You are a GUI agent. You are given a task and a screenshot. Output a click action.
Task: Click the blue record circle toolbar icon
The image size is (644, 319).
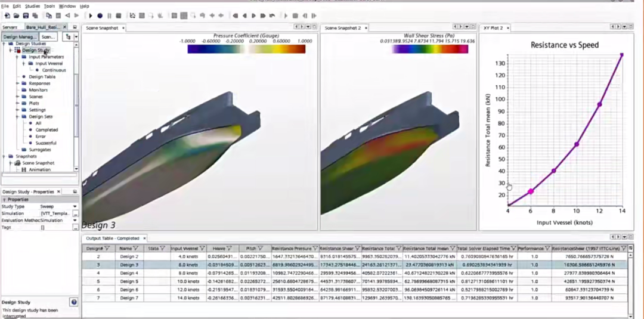point(100,16)
